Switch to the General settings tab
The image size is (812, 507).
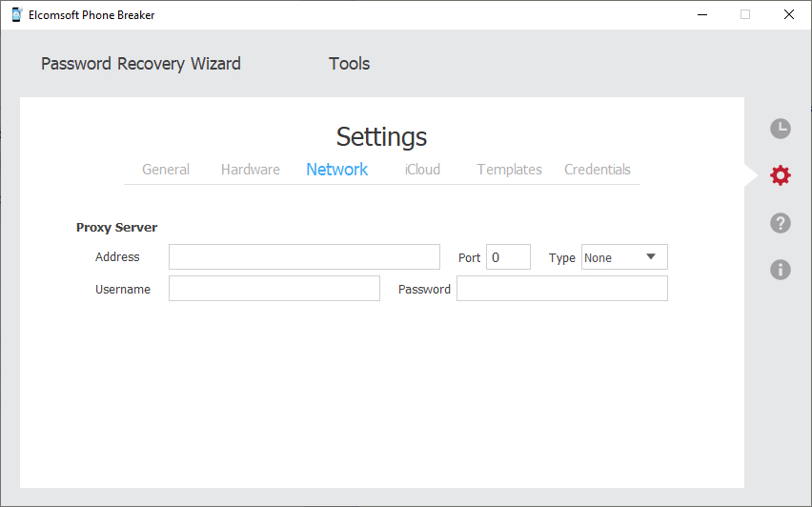(x=166, y=170)
